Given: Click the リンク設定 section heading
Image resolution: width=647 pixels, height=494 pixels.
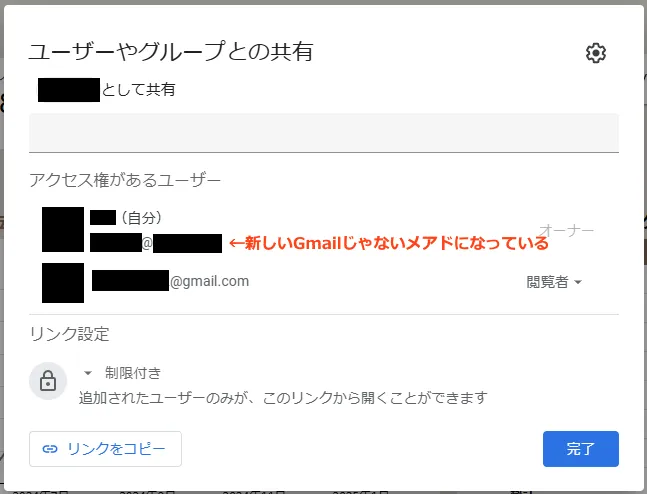Looking at the screenshot, I should click(x=69, y=333).
